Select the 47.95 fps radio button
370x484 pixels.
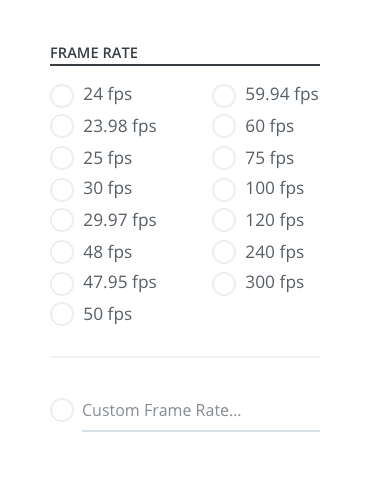click(x=62, y=284)
